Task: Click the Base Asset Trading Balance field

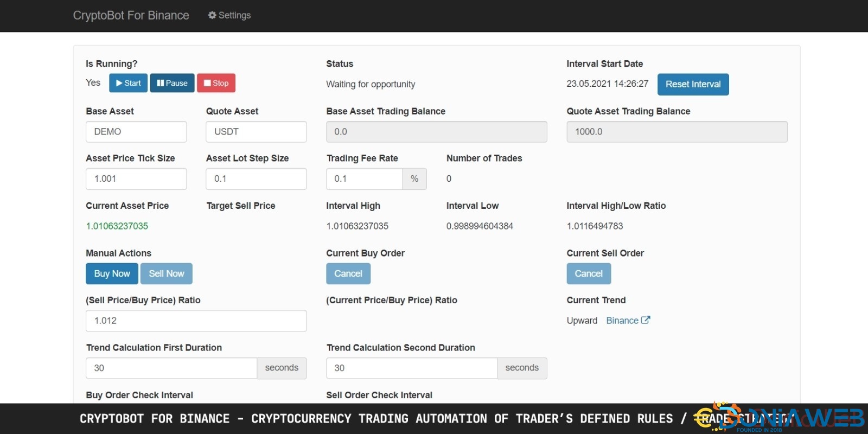Action: click(436, 132)
